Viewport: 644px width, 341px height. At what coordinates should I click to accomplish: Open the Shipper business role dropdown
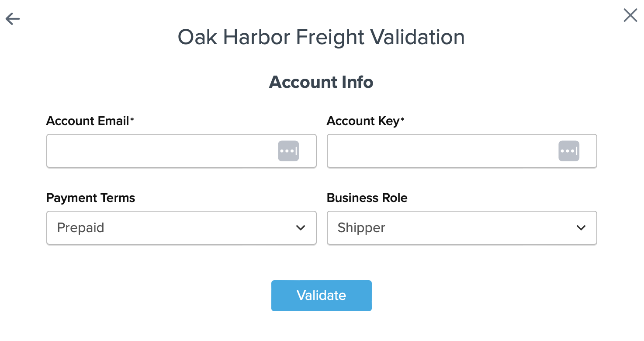pos(462,228)
